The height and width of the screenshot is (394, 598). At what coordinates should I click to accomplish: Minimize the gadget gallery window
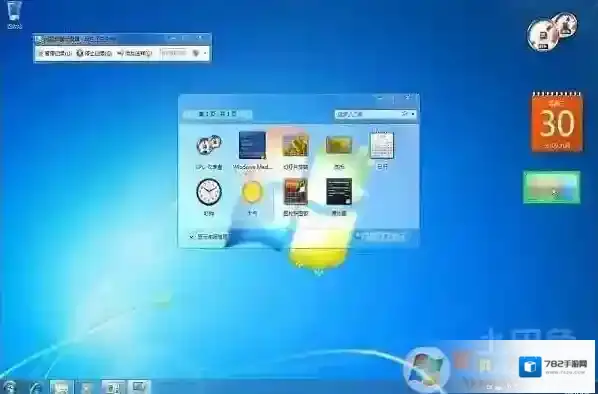[x=380, y=98]
